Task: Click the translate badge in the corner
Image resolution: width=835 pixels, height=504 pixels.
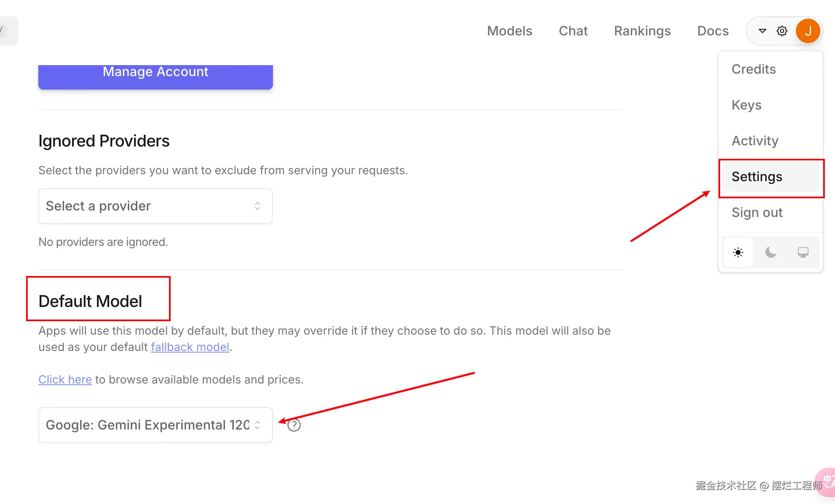Action: coord(827,482)
